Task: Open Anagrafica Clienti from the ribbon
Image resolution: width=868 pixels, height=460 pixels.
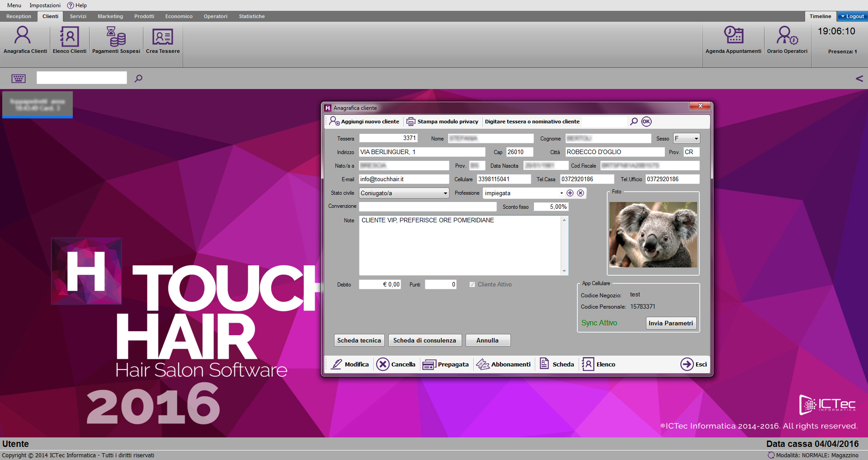Action: click(x=25, y=40)
